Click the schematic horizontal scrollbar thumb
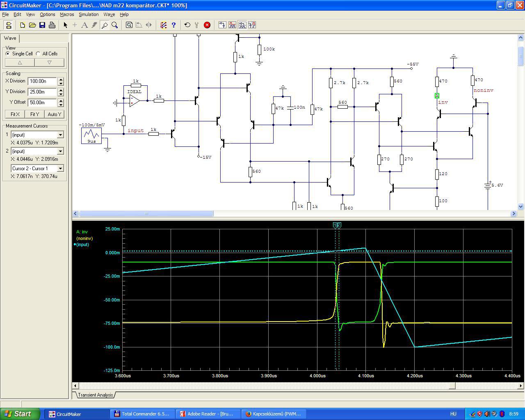Screen dimensions: 525x420 pos(146,214)
